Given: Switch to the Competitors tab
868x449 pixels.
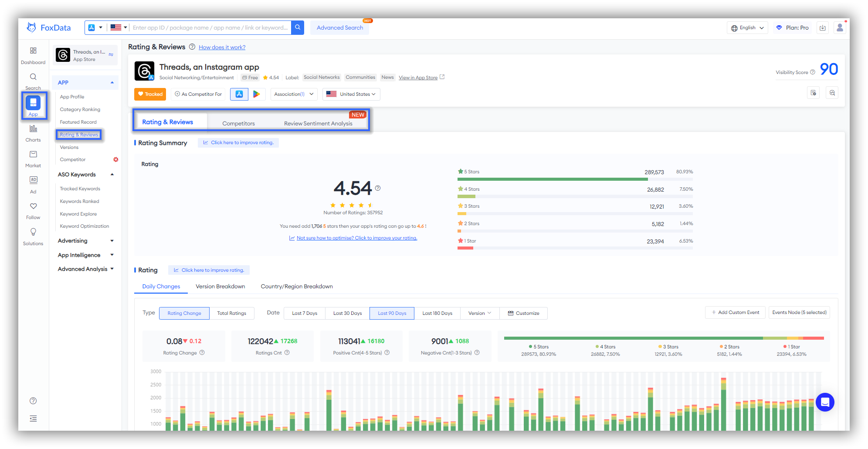Looking at the screenshot, I should (238, 123).
